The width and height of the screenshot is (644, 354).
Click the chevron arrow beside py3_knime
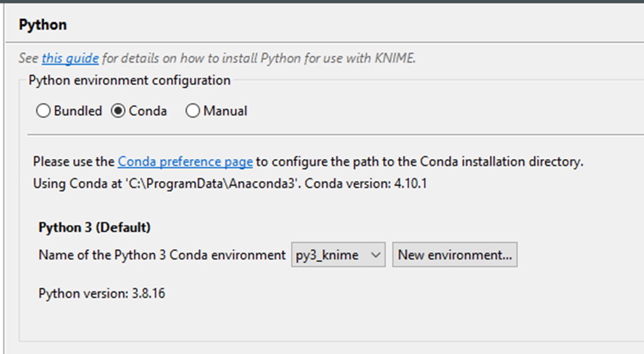[x=375, y=255]
